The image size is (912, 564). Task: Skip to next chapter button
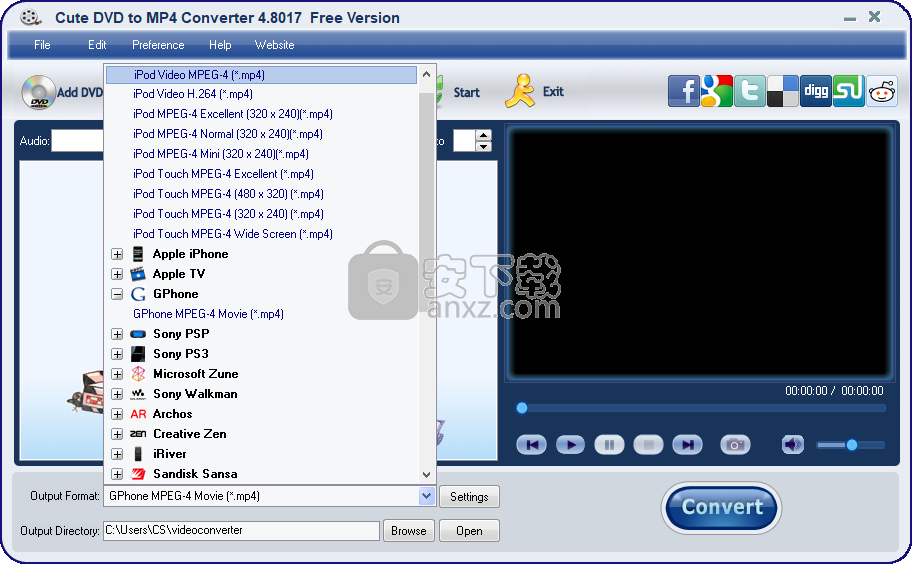687,445
